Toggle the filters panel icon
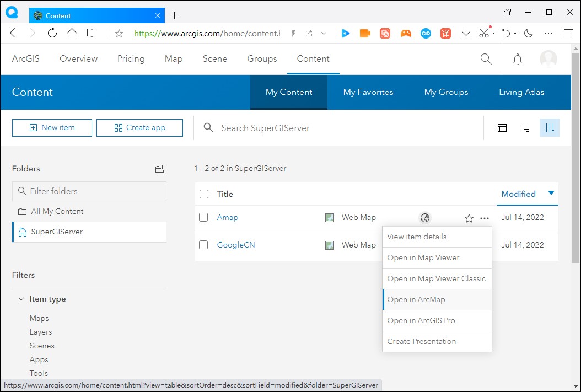Image resolution: width=581 pixels, height=392 pixels. coord(550,128)
